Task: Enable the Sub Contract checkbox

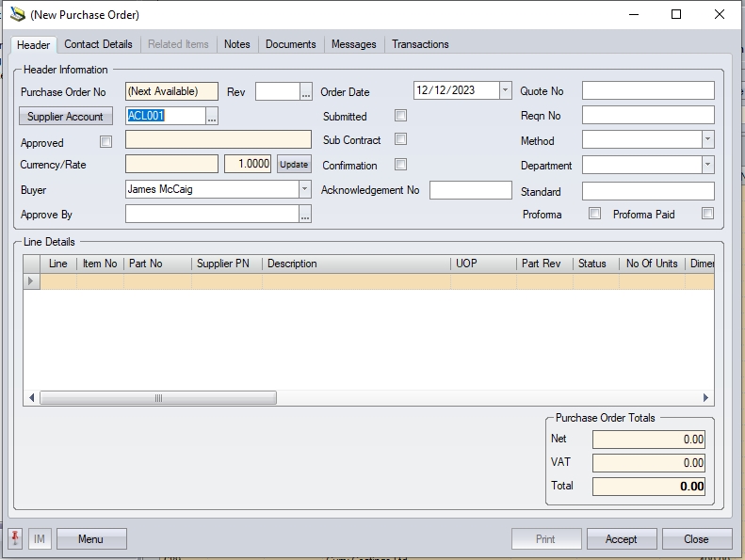Action: pos(400,139)
